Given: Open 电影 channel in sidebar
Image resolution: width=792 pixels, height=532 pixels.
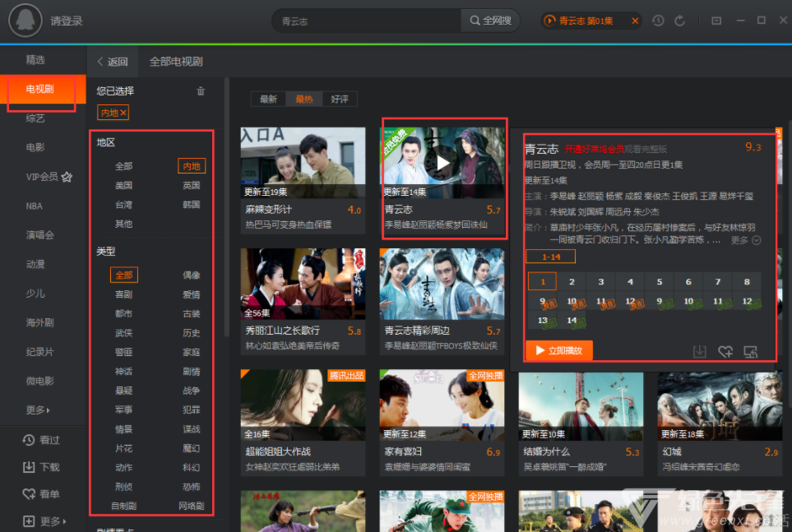Looking at the screenshot, I should [x=35, y=147].
